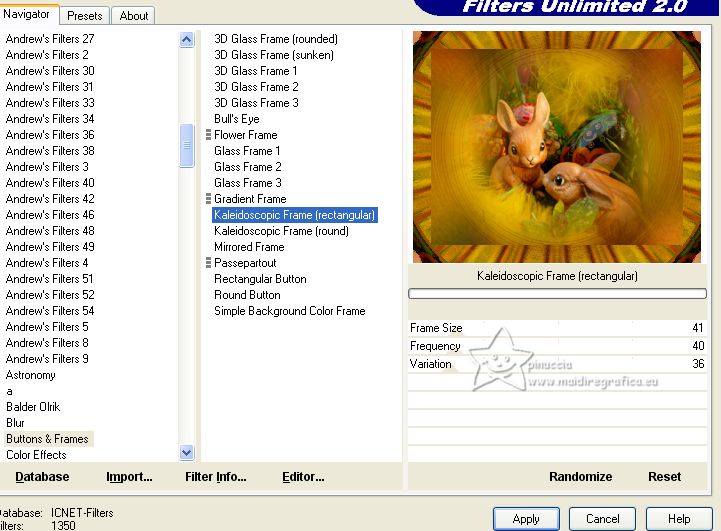
Task: Select Andrew's Filters 48 category
Action: coord(50,231)
